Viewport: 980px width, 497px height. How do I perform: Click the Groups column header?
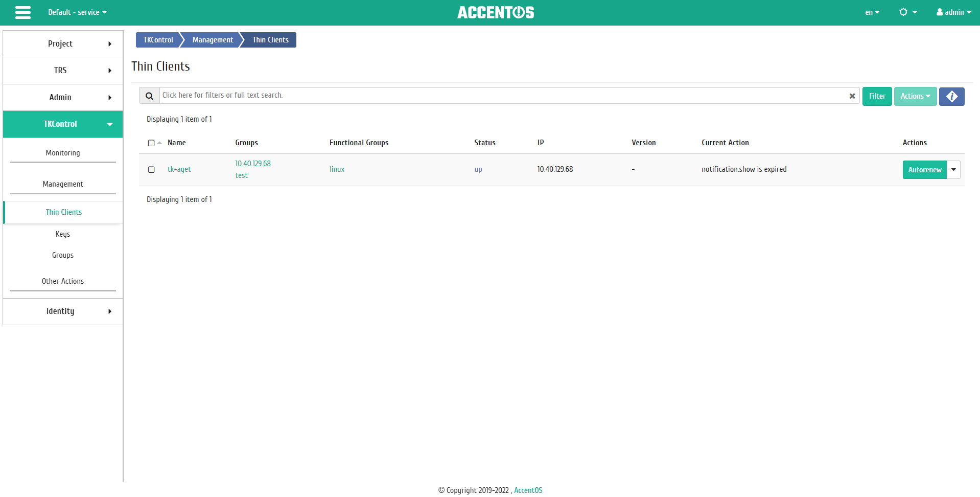(x=246, y=143)
